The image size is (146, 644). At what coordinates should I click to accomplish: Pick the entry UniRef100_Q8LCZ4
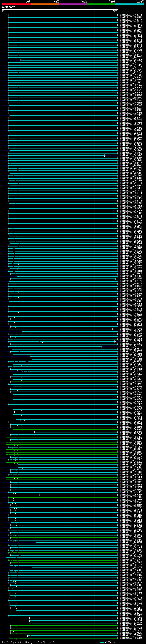click(x=131, y=37)
